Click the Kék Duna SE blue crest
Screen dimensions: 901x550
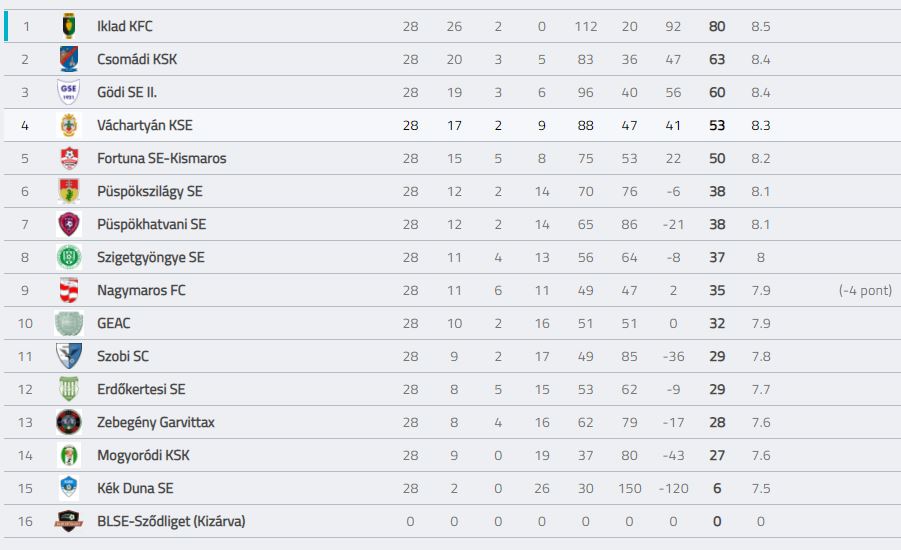pyautogui.click(x=69, y=488)
